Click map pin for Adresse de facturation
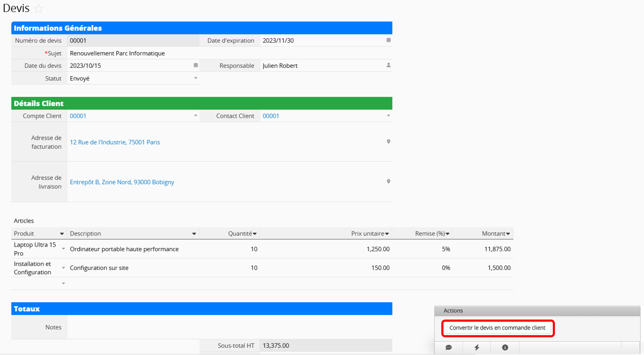 point(388,141)
